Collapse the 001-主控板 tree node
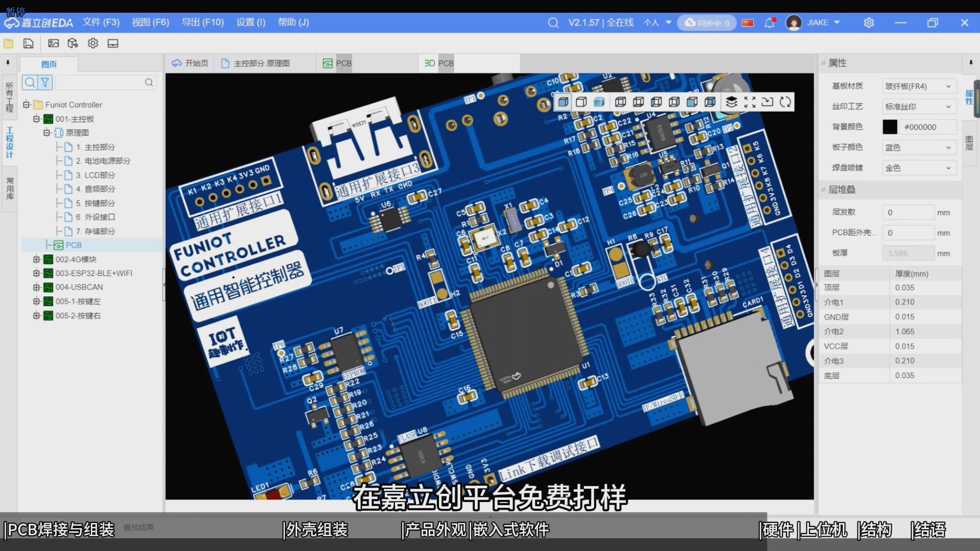980x551 pixels. (36, 119)
